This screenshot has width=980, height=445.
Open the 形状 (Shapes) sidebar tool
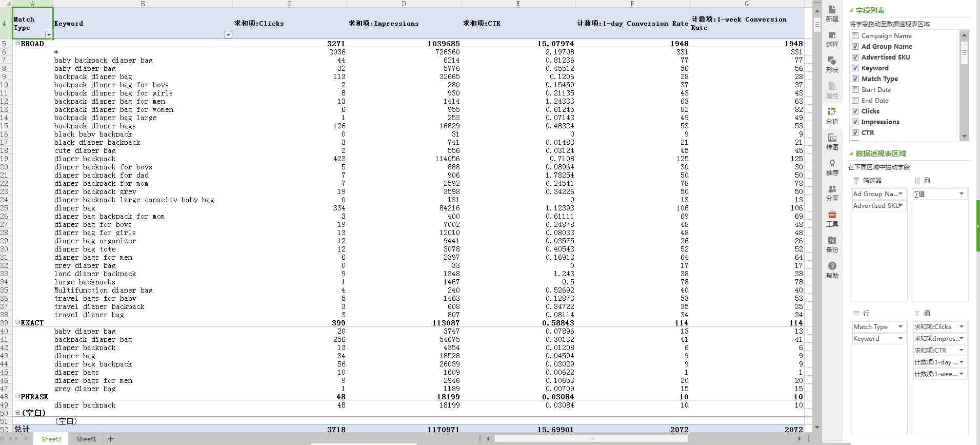[x=832, y=65]
